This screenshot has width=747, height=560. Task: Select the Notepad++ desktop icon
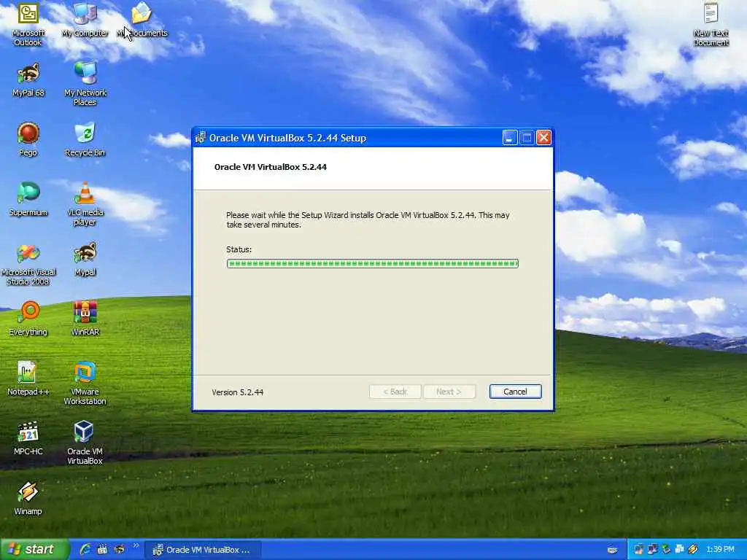click(x=28, y=378)
